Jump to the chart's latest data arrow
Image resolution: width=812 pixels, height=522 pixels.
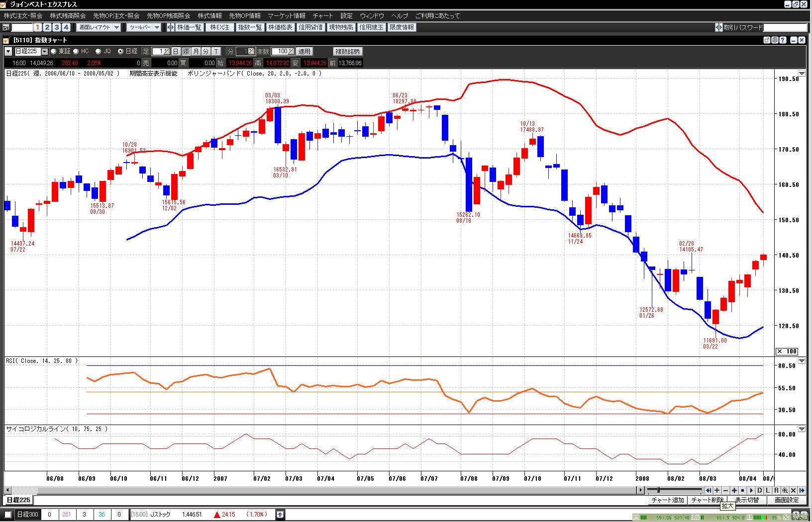[x=802, y=490]
